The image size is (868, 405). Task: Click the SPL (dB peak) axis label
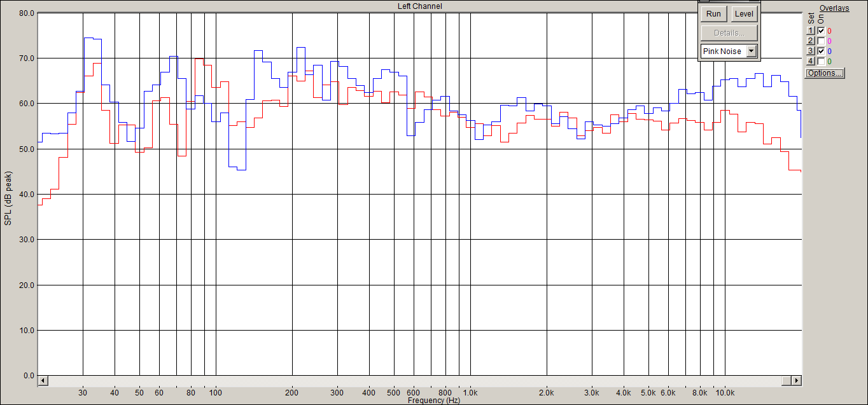[8, 198]
